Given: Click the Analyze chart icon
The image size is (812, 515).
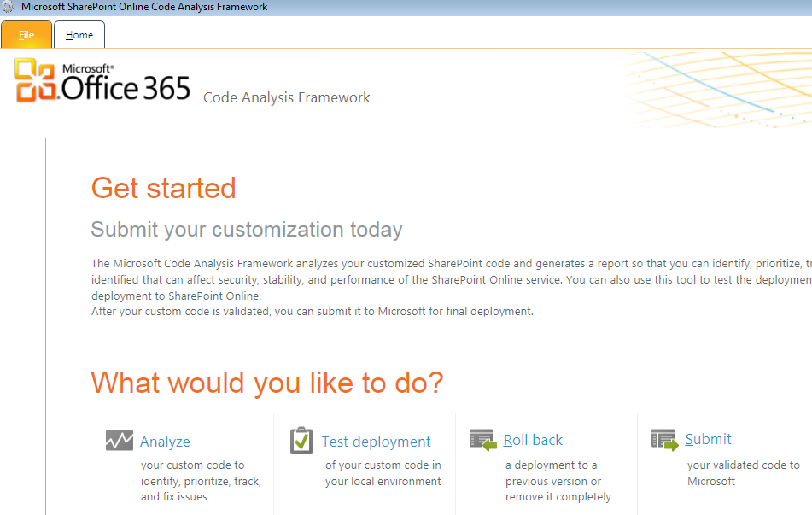Looking at the screenshot, I should tap(119, 441).
